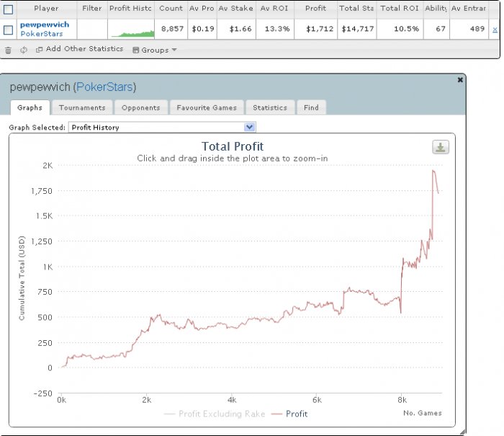Image resolution: width=504 pixels, height=436 pixels.
Task: Click the 8,857 count cell
Action: click(x=172, y=29)
